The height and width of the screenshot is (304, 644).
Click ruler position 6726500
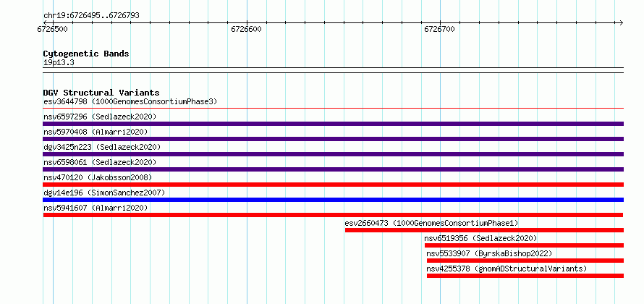(x=53, y=29)
